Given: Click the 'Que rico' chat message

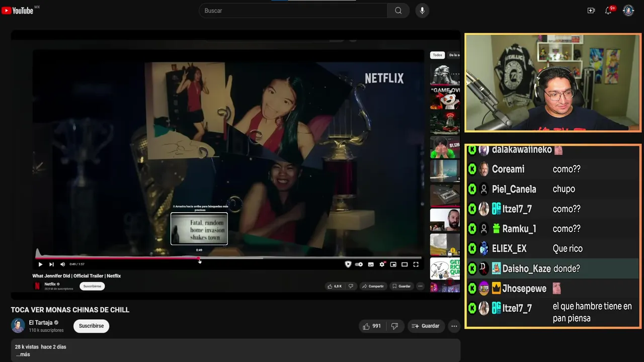Looking at the screenshot, I should (x=568, y=248).
